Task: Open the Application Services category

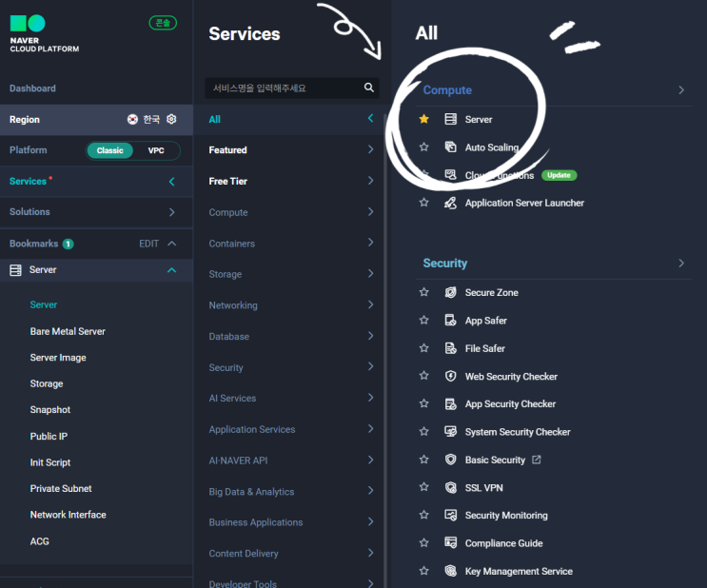Action: coord(291,429)
